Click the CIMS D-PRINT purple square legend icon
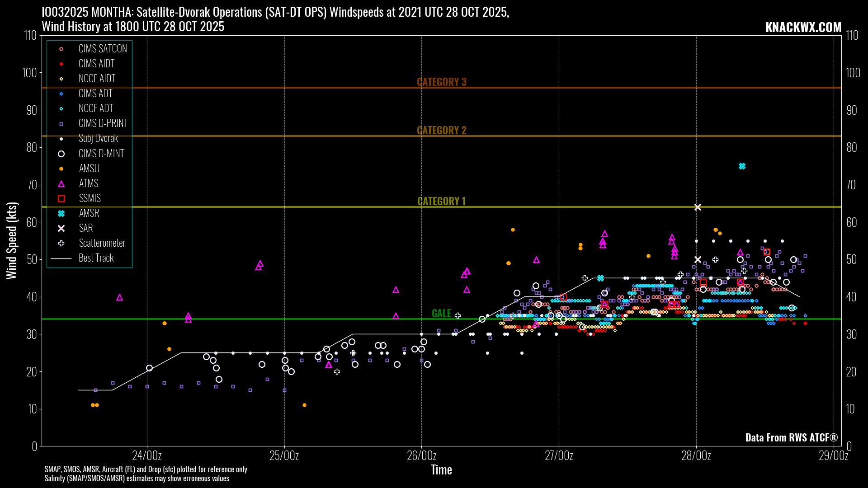Screen dimensions: 868x488 [61, 124]
